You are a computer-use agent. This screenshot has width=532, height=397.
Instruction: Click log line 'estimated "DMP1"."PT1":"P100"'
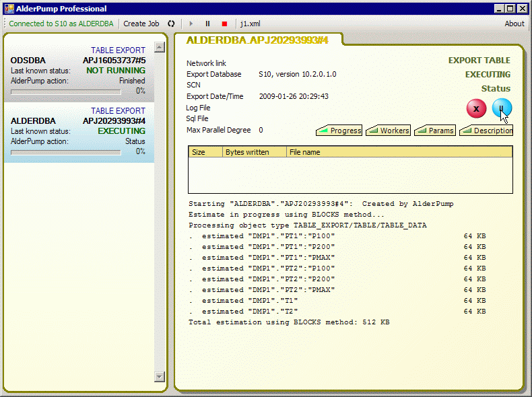click(269, 236)
